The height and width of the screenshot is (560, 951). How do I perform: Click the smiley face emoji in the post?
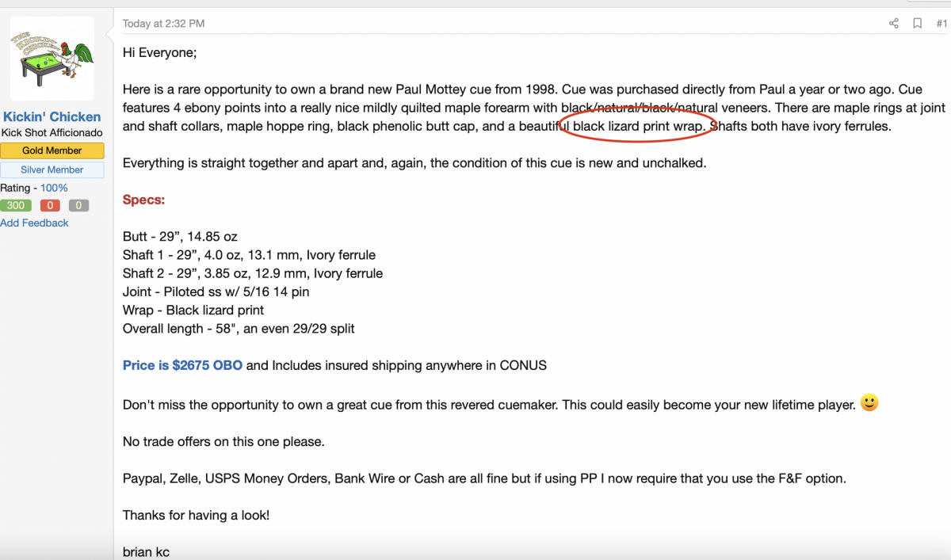(x=869, y=403)
